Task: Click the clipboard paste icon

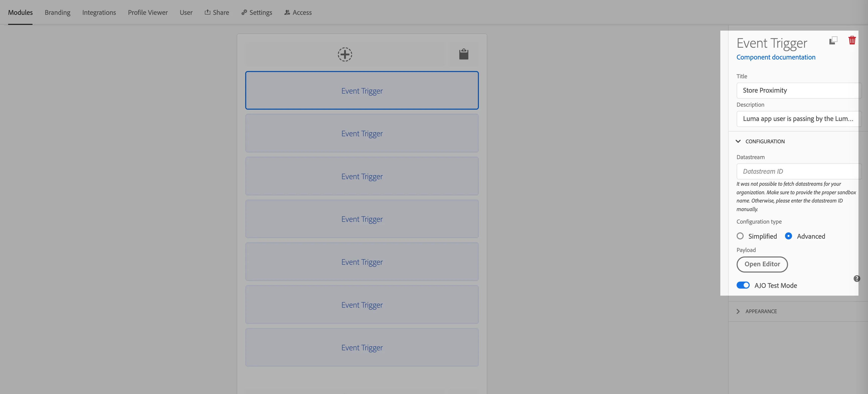Action: tap(464, 54)
